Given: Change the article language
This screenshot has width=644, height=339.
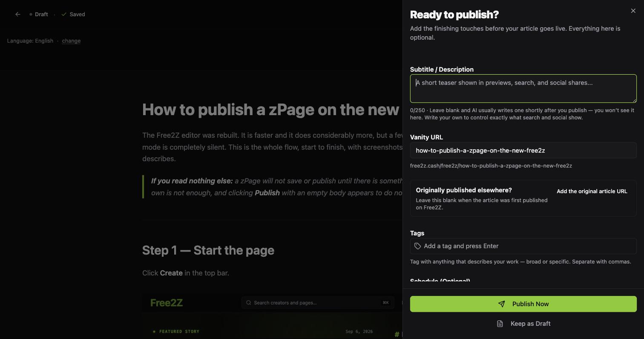Looking at the screenshot, I should coord(71,41).
